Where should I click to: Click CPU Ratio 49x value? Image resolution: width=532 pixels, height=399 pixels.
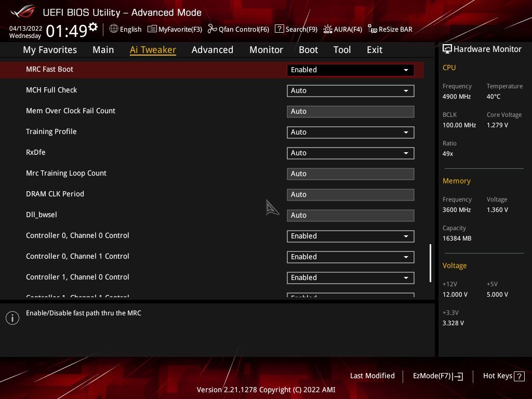click(448, 154)
